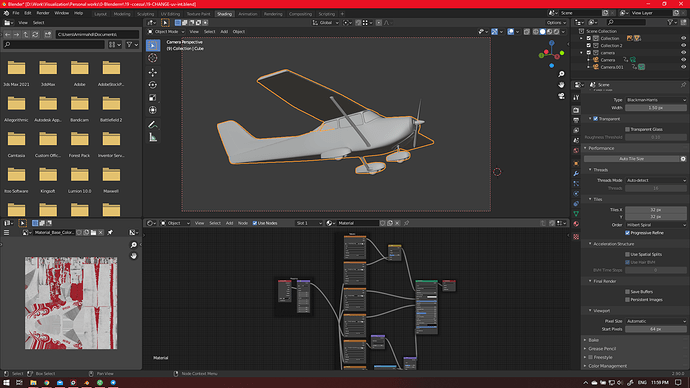Refresh the file browser list
Viewport: 690px width, 388px height.
35,34
